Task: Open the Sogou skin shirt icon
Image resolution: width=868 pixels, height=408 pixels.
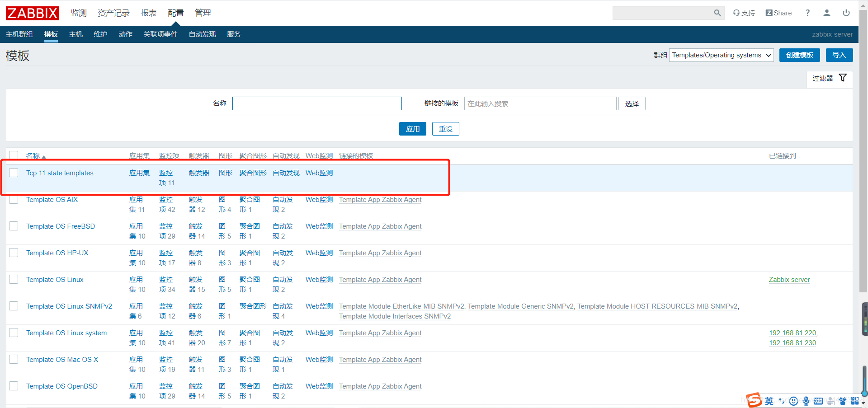Action: click(x=843, y=401)
